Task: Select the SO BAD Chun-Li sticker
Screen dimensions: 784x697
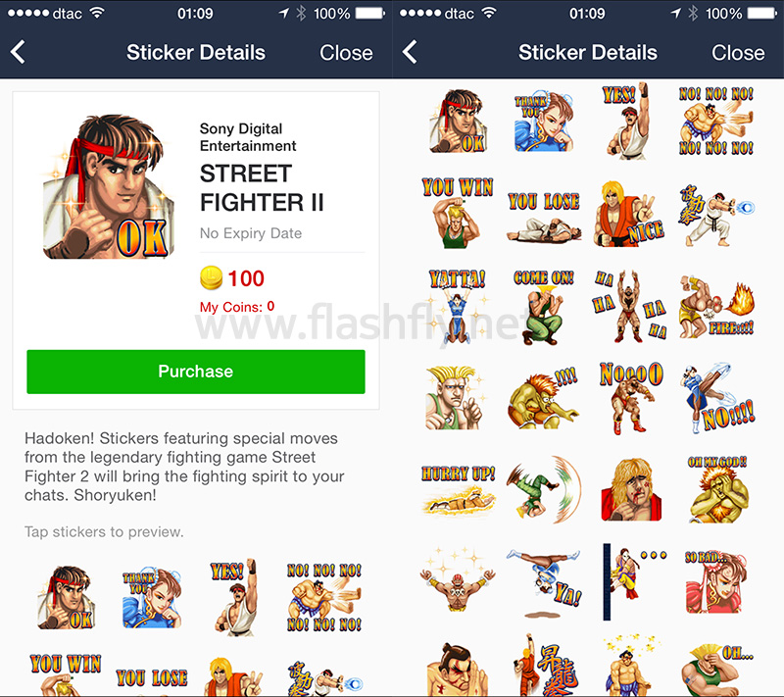Action: [x=716, y=581]
